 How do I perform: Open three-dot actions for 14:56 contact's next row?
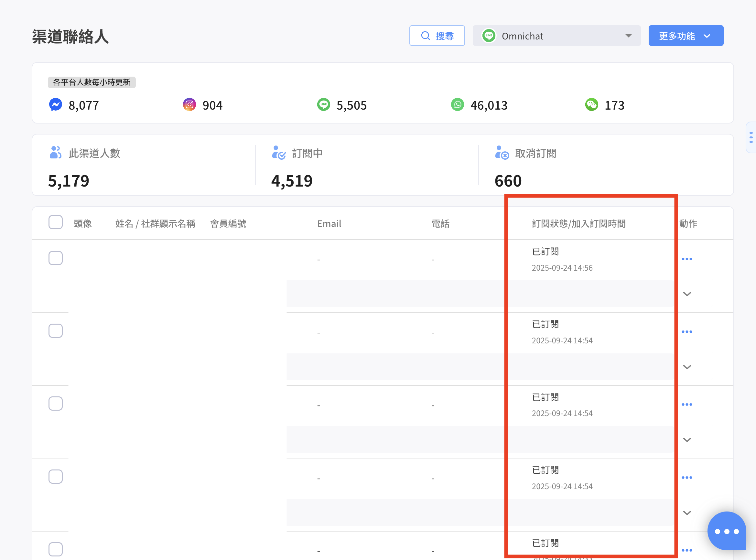[687, 332]
